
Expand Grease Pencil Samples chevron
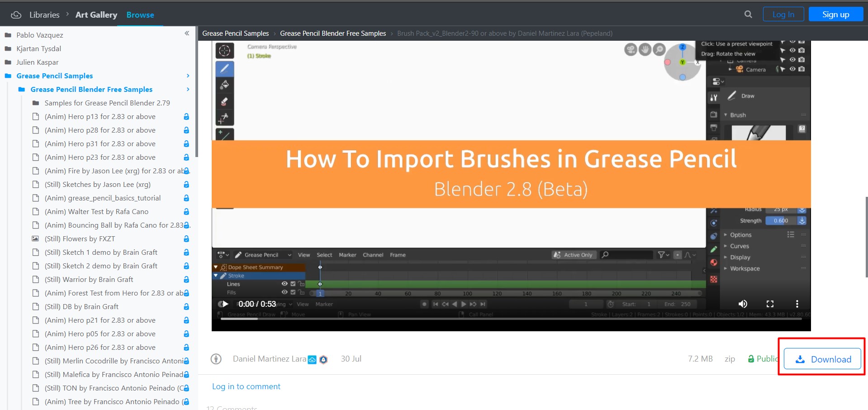pos(188,76)
